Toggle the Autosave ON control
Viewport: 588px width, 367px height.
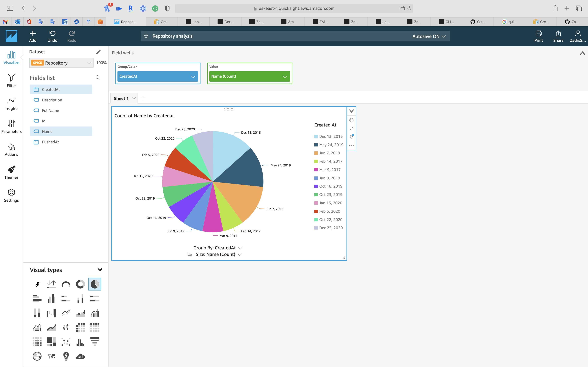tap(429, 36)
